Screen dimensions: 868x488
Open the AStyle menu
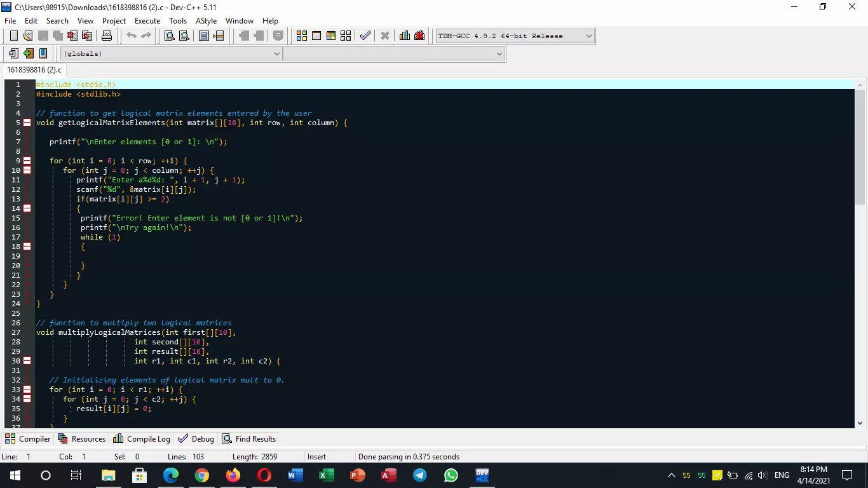coord(207,21)
